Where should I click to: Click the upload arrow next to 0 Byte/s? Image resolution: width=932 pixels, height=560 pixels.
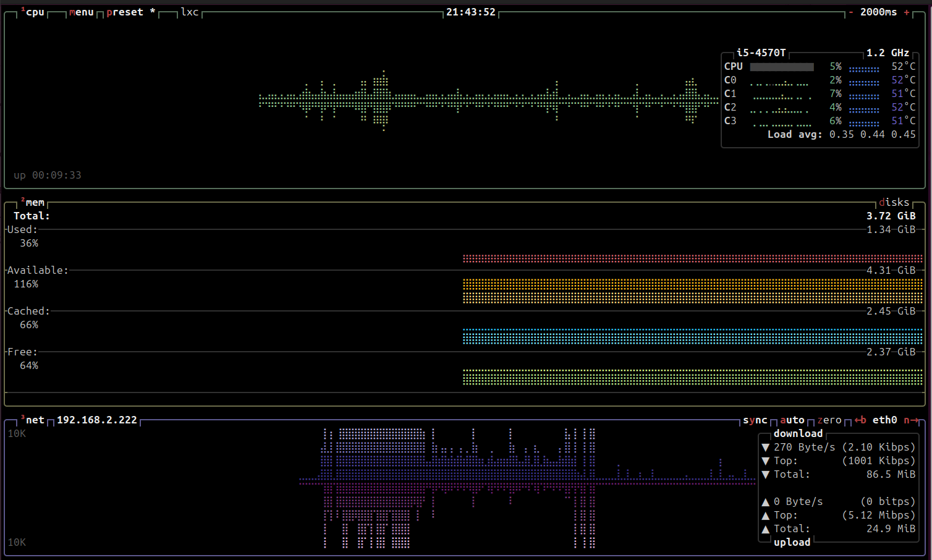[766, 502]
